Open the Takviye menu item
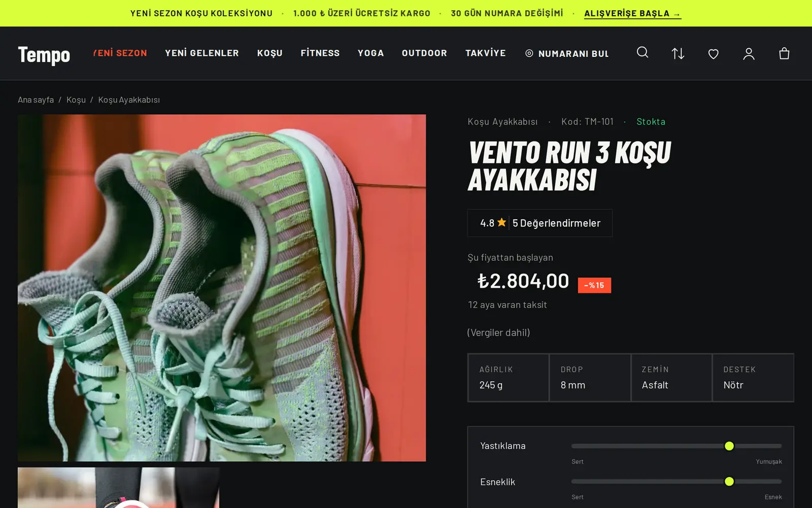812x508 pixels. point(486,53)
